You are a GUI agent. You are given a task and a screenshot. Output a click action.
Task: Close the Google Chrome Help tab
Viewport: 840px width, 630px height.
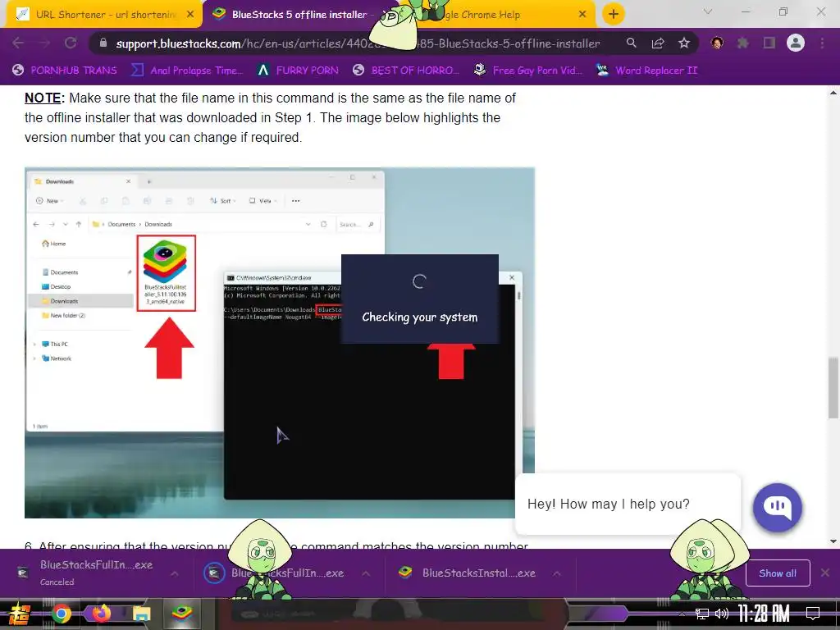click(582, 15)
